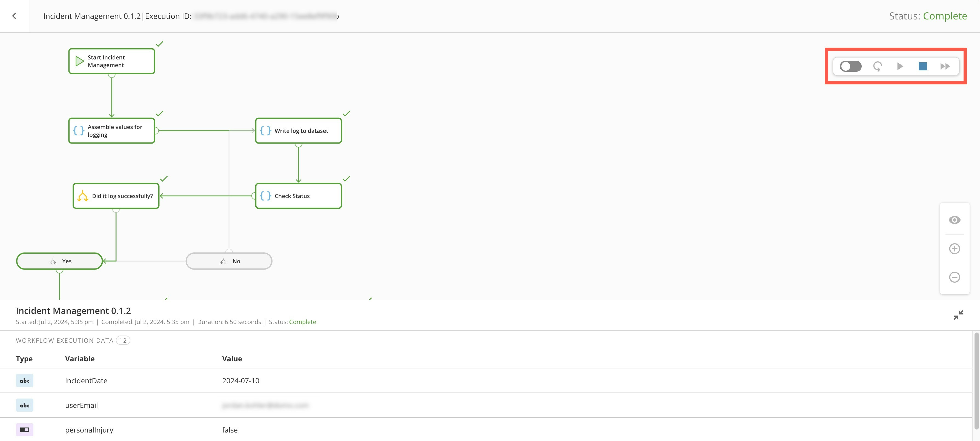Select the Start Incident Management node
Image resolution: width=980 pixels, height=441 pixels.
click(x=111, y=61)
